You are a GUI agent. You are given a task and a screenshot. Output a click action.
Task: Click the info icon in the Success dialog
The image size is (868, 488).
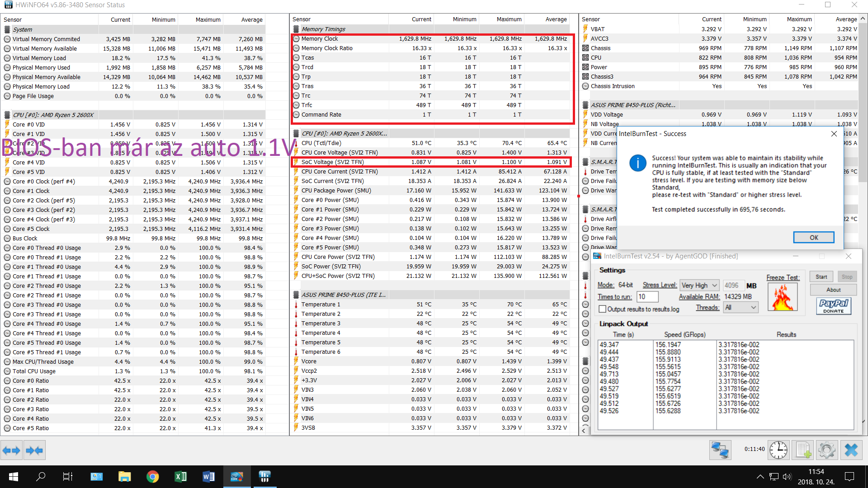(x=638, y=163)
